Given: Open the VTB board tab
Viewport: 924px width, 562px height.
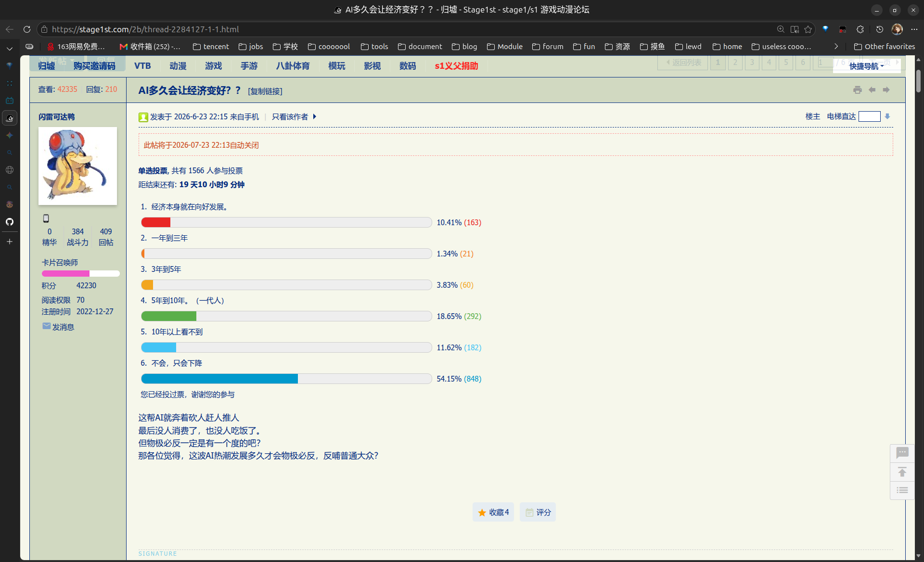Looking at the screenshot, I should click(x=142, y=66).
